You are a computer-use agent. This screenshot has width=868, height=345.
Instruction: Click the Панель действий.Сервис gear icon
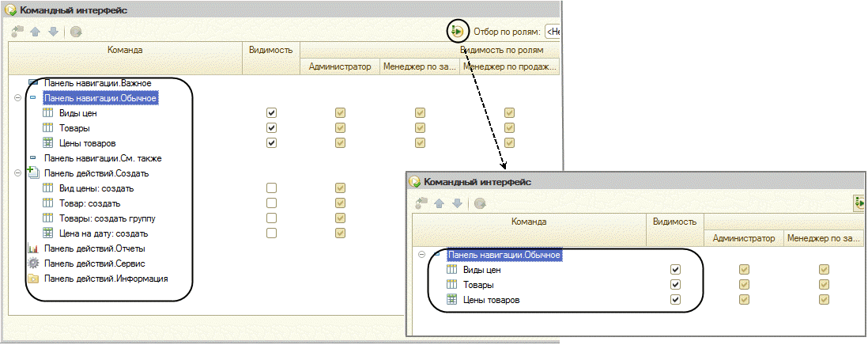(x=33, y=263)
